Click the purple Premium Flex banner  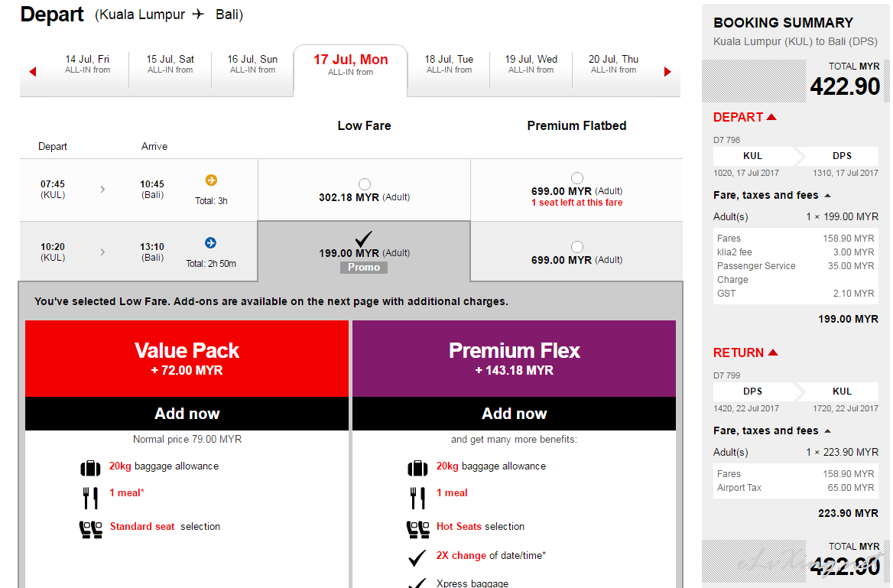pyautogui.click(x=515, y=359)
